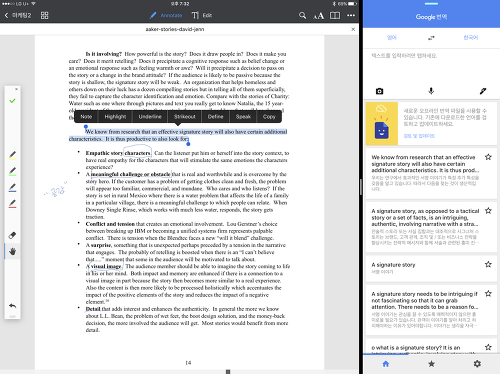
Task: Star 'A signature story, as opposed' entry
Action: pos(488,211)
